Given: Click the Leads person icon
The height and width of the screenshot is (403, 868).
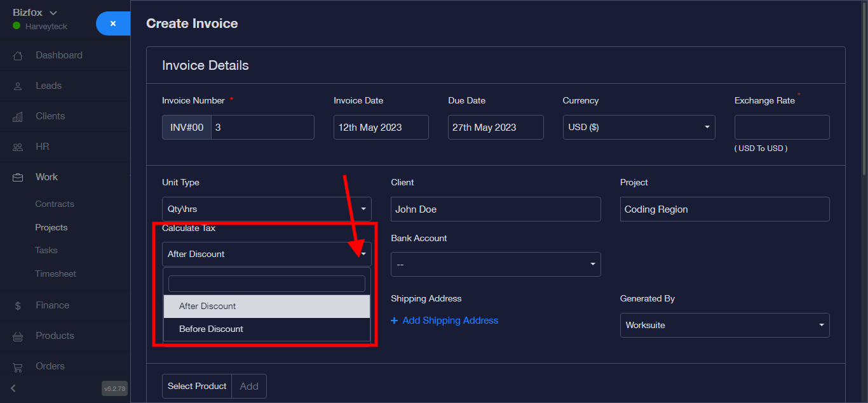Looking at the screenshot, I should (x=18, y=86).
